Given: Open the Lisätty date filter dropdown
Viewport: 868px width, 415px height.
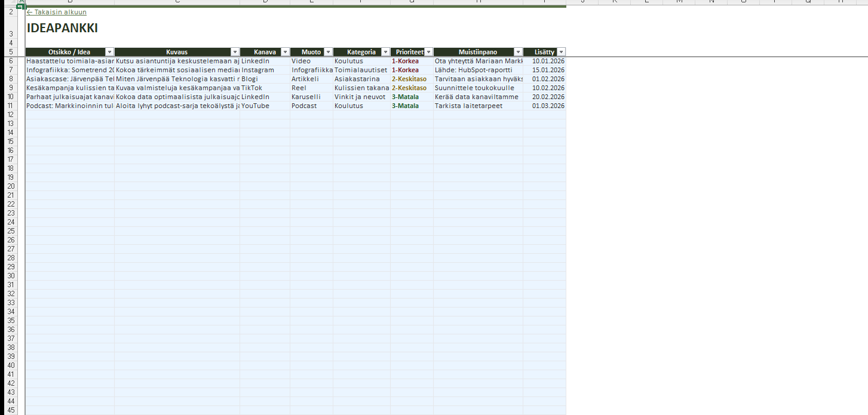Looking at the screenshot, I should coord(561,52).
